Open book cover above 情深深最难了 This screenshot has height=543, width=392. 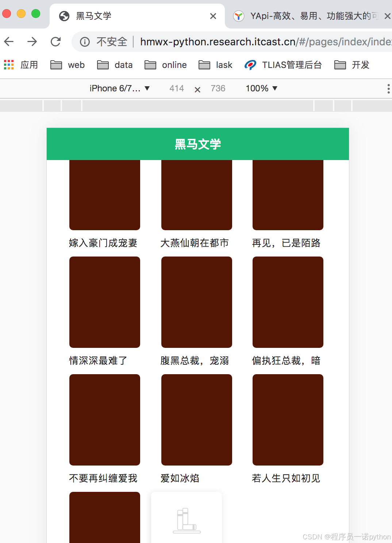[105, 302]
